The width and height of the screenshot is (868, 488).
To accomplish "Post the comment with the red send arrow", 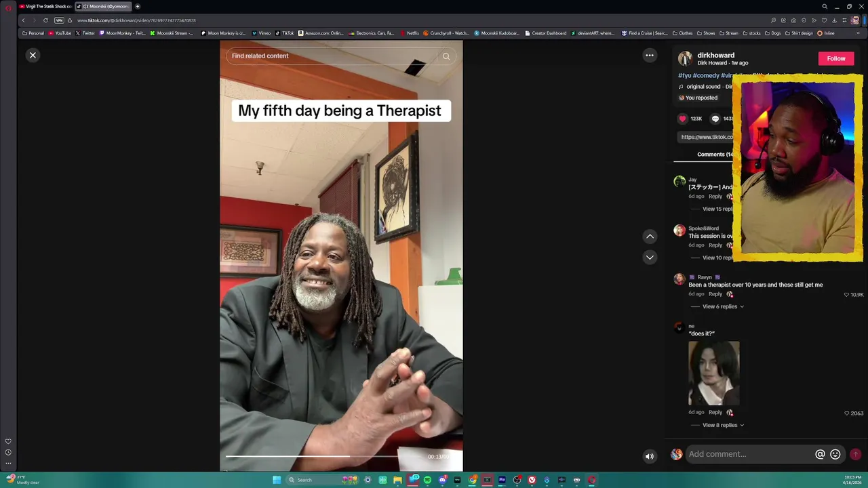I will pos(855,454).
